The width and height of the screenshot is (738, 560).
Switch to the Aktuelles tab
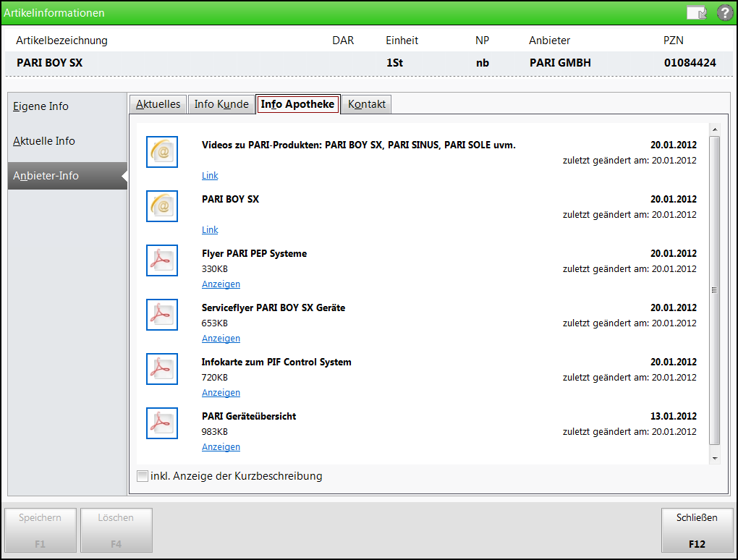(158, 104)
